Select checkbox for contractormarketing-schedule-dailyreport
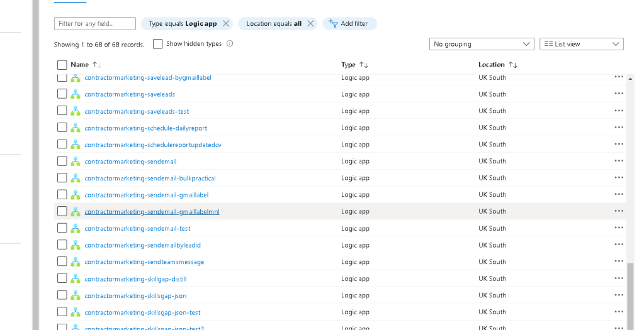The image size is (644, 330). point(62,128)
